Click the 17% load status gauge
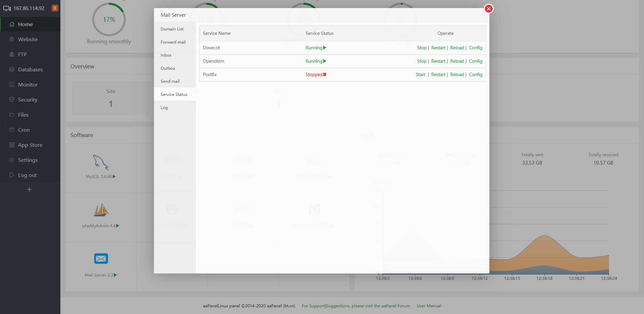Image resolution: width=644 pixels, height=314 pixels. [x=109, y=19]
